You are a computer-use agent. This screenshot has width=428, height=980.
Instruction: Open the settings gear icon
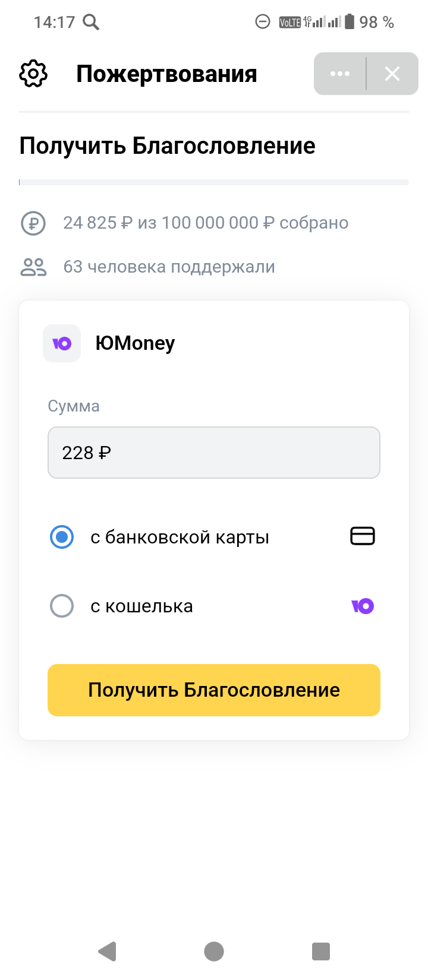pos(33,74)
